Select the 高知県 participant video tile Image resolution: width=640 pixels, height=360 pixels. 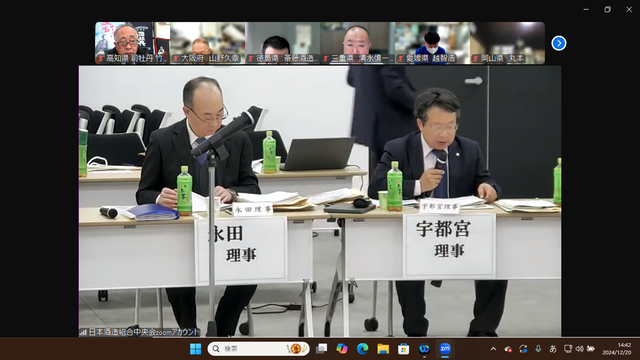coord(133,43)
